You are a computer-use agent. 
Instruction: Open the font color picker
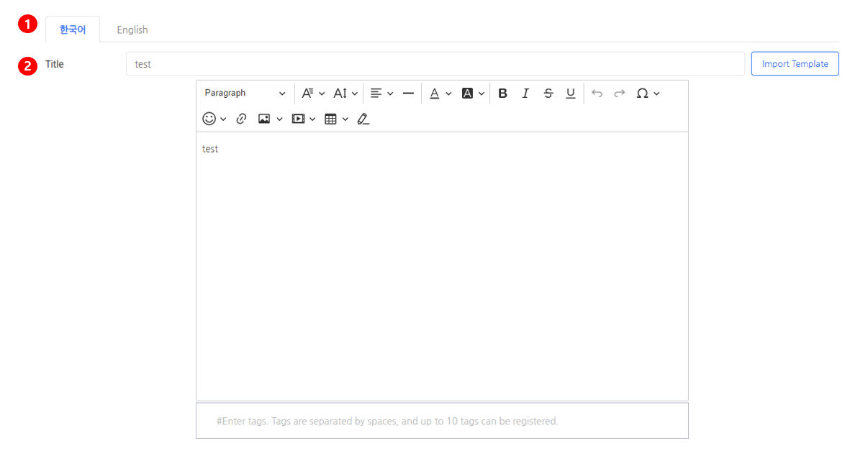pos(440,94)
